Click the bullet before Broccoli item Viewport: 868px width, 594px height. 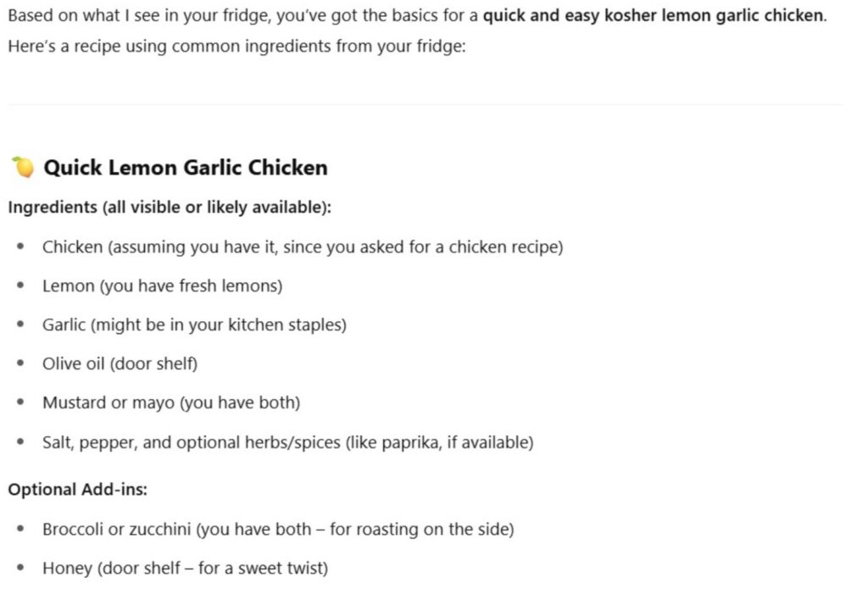[x=20, y=529]
